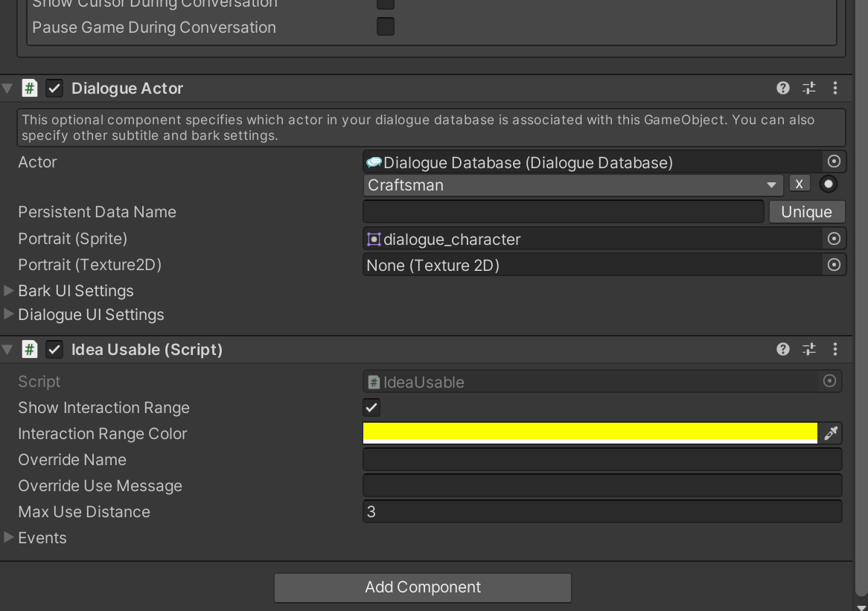Click Add Component button
This screenshot has width=868, height=611.
click(x=423, y=587)
